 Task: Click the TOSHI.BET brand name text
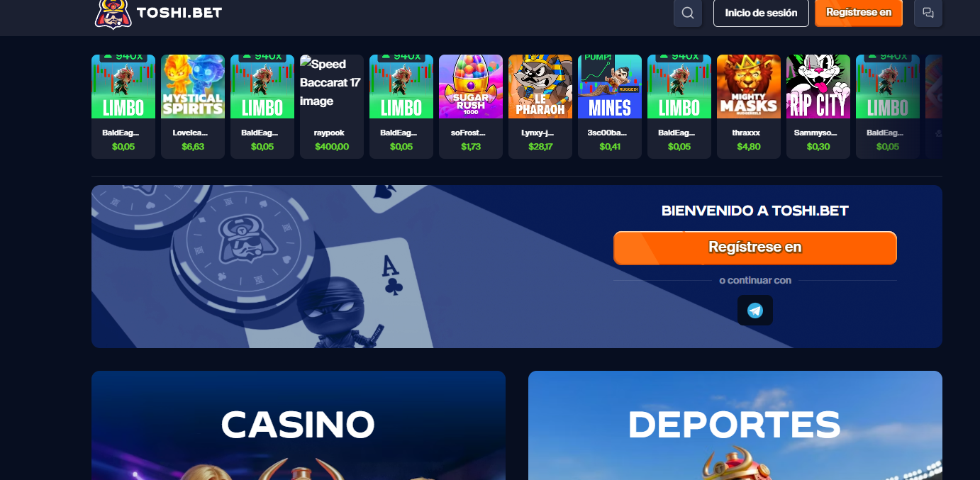[x=180, y=13]
